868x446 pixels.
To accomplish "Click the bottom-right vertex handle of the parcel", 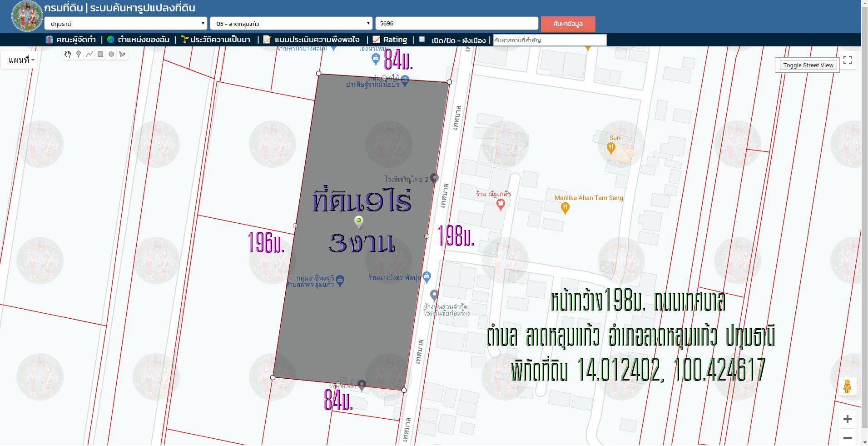I will pos(404,390).
